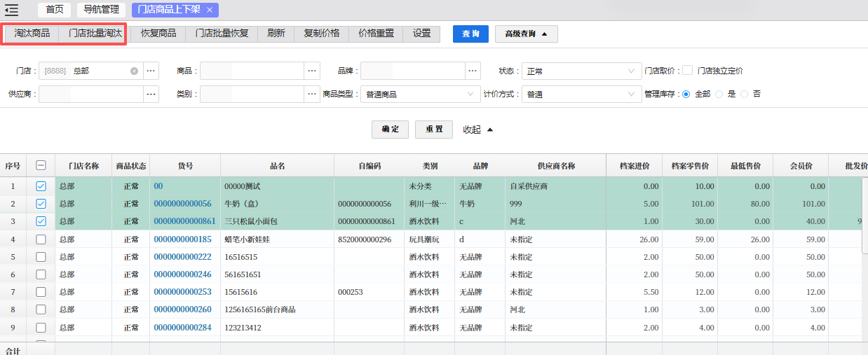Viewport: 868px width, 355px height.
Task: Collapse the 高级查询 panel
Action: click(x=526, y=34)
